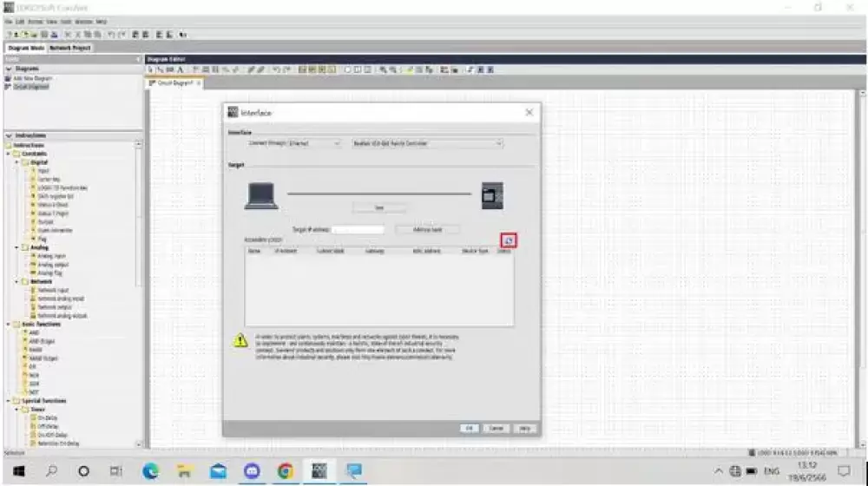Click Undo in the Diagram Editor toolbar
The height and width of the screenshot is (486, 868).
pos(276,69)
